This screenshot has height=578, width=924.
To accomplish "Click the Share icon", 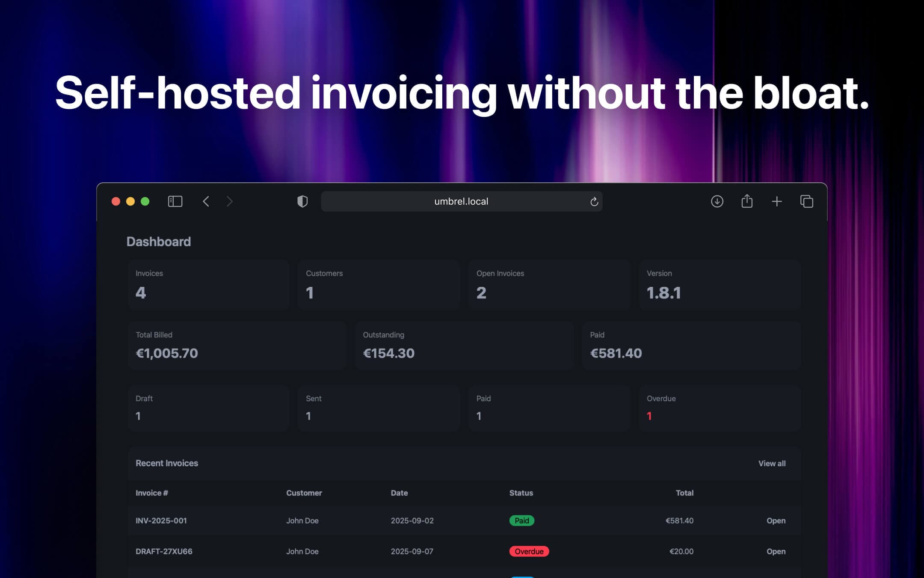I will (747, 201).
